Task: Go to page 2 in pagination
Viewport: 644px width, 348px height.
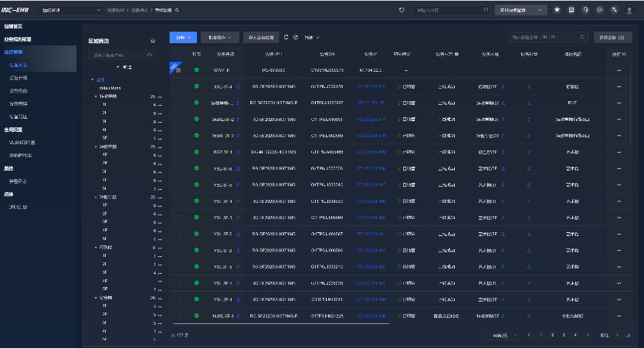Action: [552, 336]
